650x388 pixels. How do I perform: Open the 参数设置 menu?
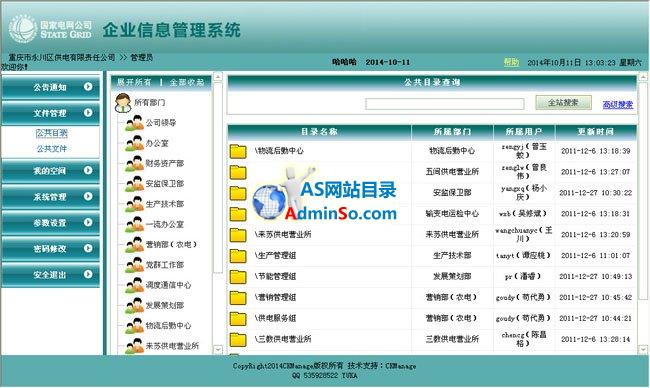(51, 223)
